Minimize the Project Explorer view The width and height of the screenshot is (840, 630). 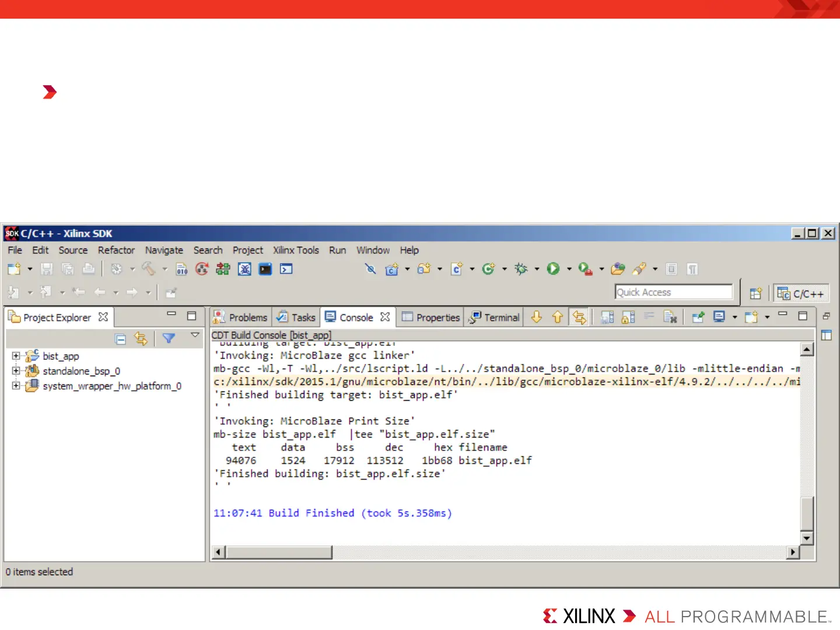coord(171,314)
